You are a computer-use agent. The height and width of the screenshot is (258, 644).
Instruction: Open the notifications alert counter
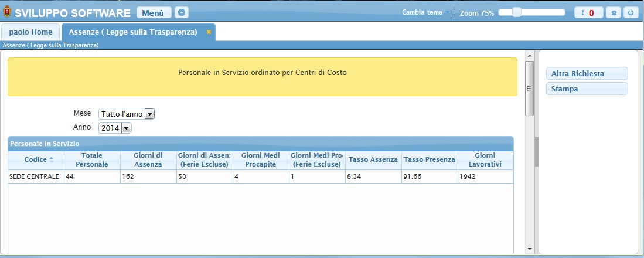(588, 13)
